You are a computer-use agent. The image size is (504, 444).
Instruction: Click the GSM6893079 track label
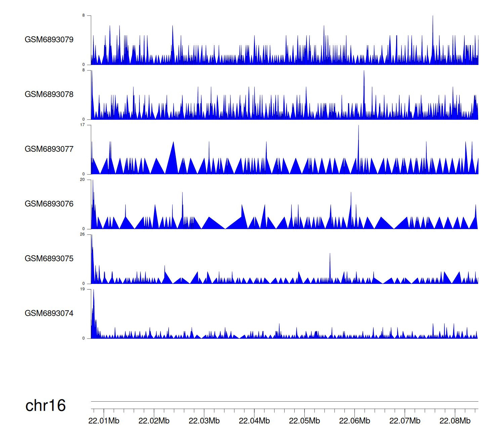pyautogui.click(x=49, y=40)
